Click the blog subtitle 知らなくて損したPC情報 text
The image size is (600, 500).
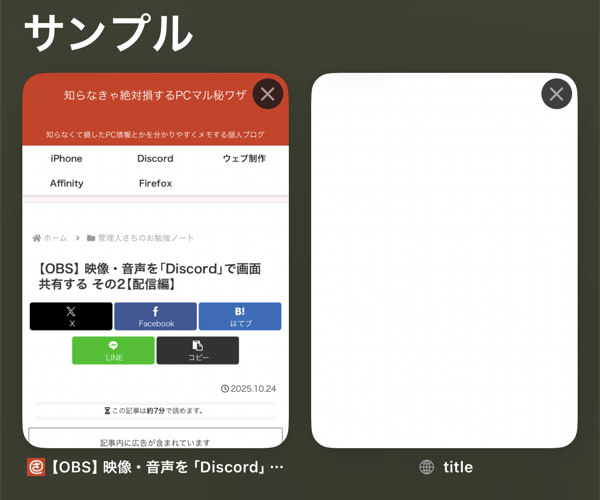[155, 134]
